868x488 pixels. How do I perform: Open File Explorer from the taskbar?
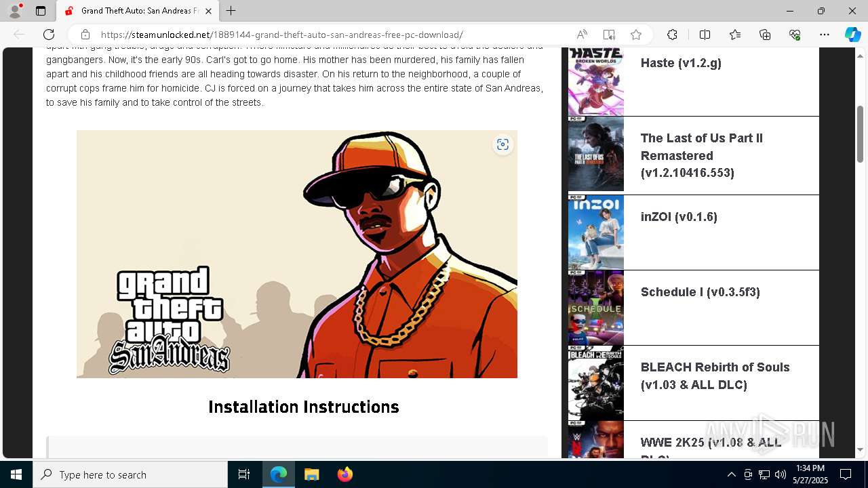click(311, 474)
